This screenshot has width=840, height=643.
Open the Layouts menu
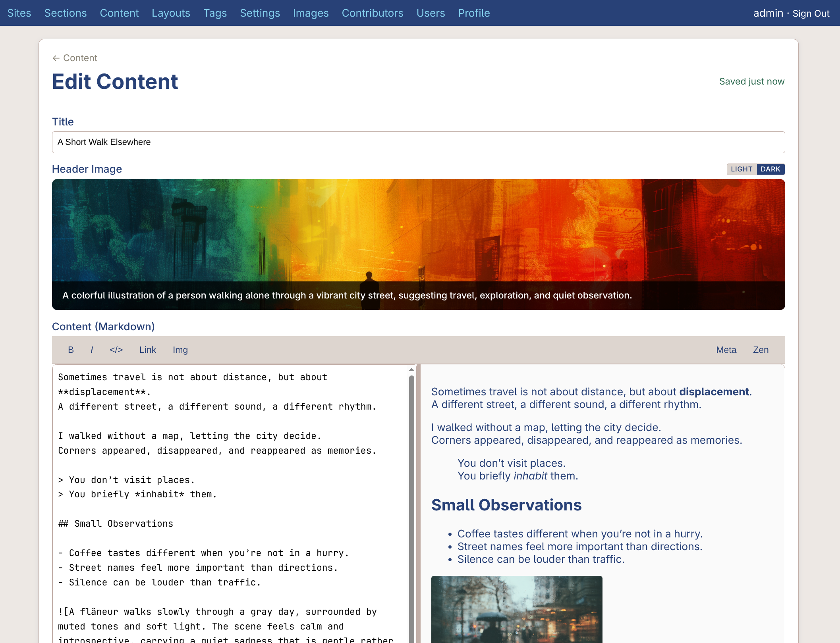(x=171, y=13)
